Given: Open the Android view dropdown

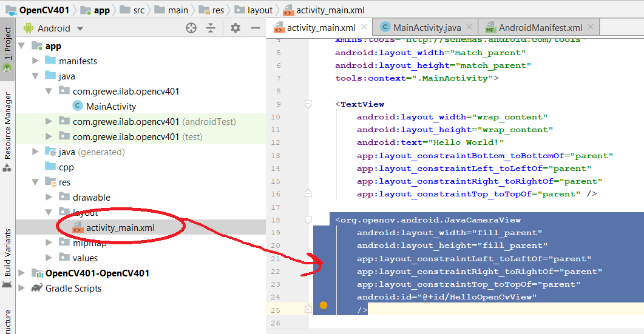Looking at the screenshot, I should tap(53, 28).
